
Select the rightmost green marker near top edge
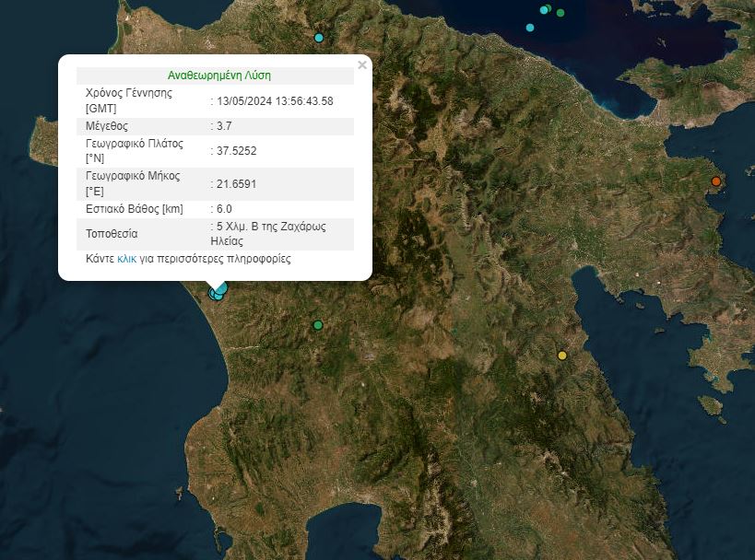click(560, 13)
